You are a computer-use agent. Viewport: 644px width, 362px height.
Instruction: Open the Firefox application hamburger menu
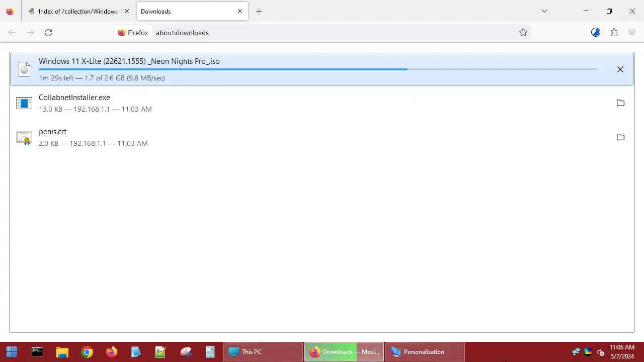coord(632,33)
